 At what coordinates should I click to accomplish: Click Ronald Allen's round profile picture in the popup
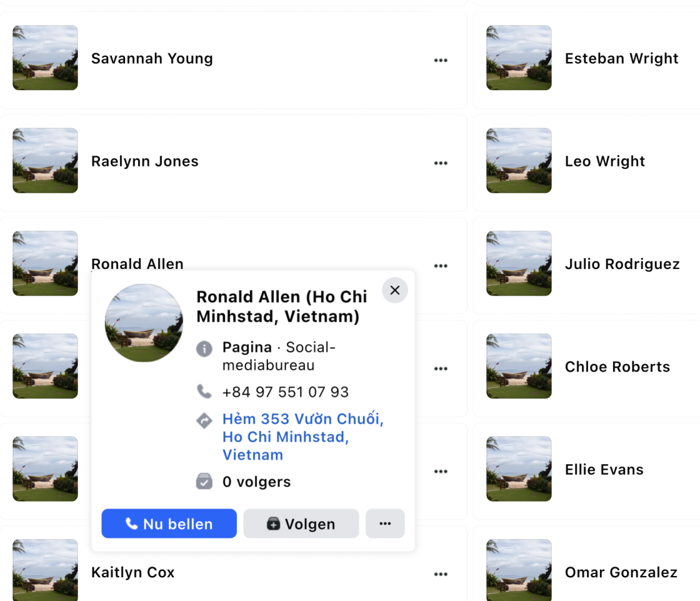click(144, 323)
